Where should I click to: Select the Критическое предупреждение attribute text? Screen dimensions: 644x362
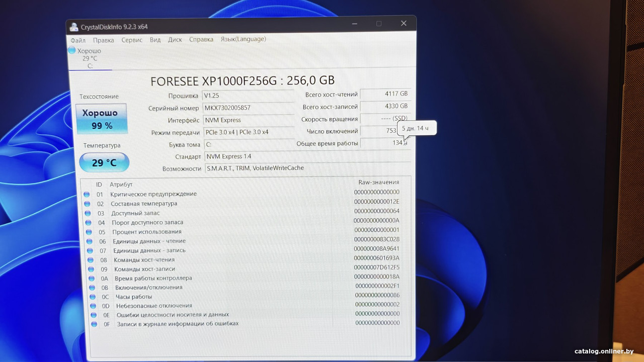[153, 194]
